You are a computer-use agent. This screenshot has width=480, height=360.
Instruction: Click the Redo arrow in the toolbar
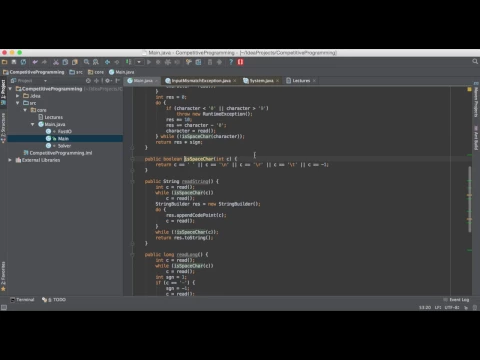coord(44,62)
